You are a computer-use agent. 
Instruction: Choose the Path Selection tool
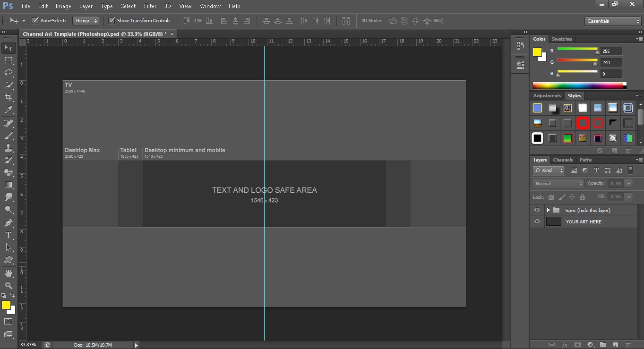point(9,247)
